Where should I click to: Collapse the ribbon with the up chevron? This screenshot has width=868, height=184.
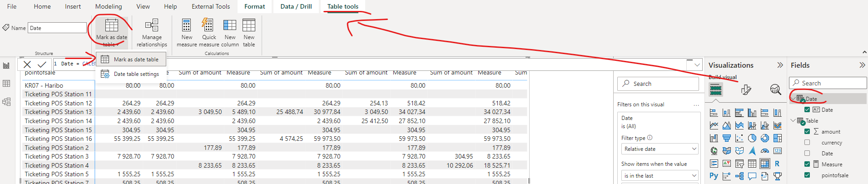tap(864, 52)
